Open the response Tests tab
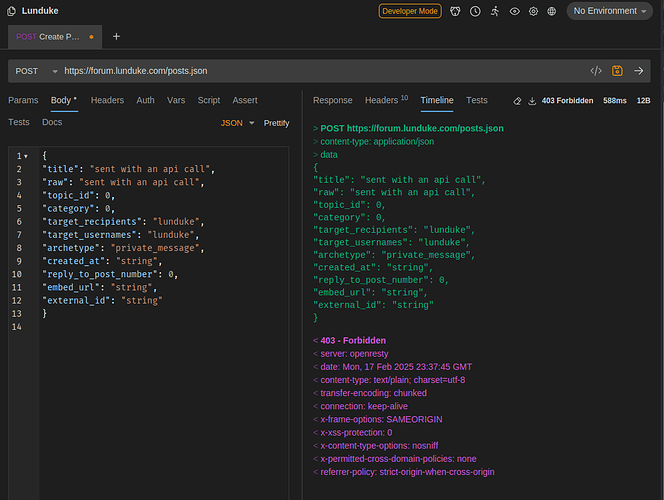The height and width of the screenshot is (500, 664). 476,100
